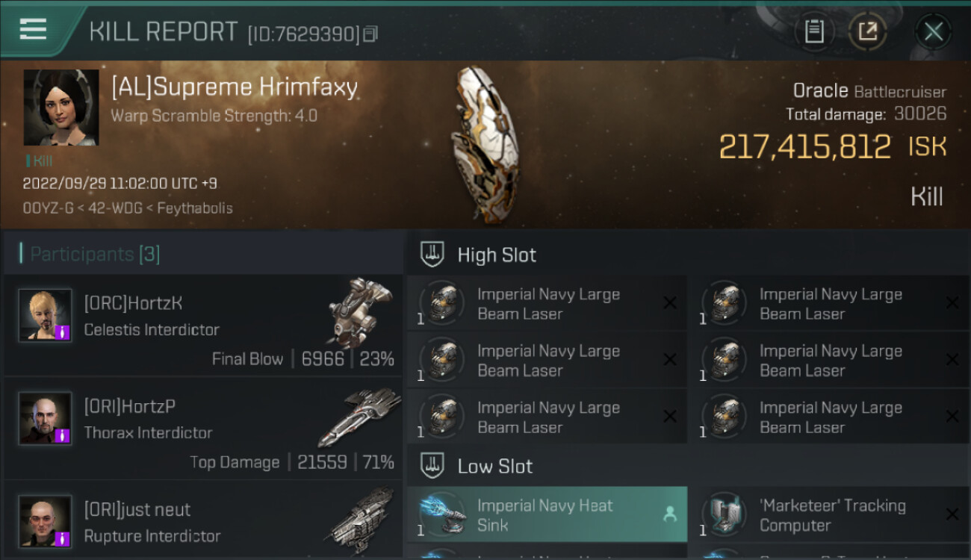Screen dimensions: 971x560
Task: Open HortzK Celestis Interdictor participant entry
Action: [203, 325]
